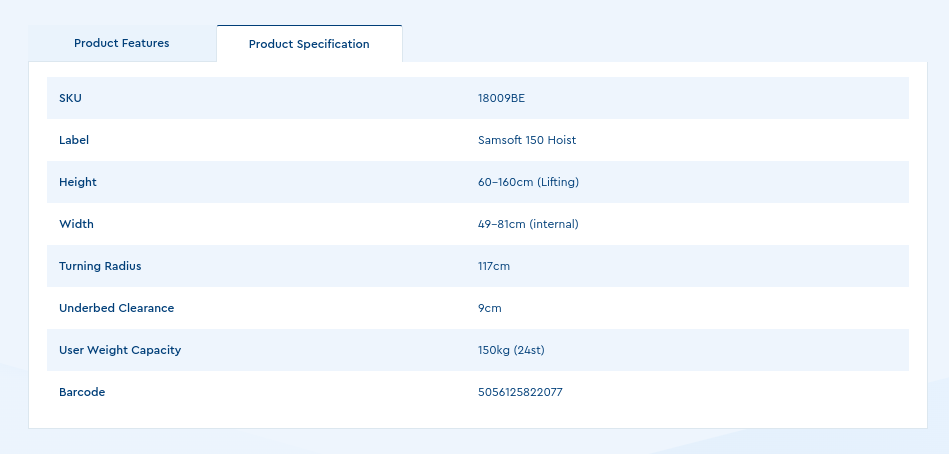The image size is (949, 454).
Task: Select the Samsoft 150 Hoist text
Action: pyautogui.click(x=526, y=140)
